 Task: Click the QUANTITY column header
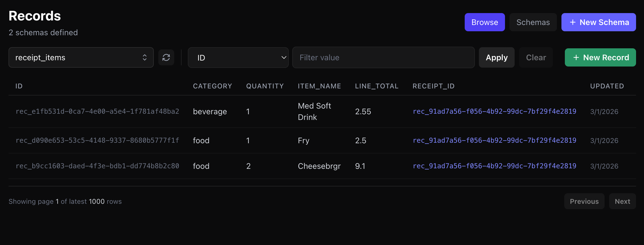pyautogui.click(x=265, y=86)
